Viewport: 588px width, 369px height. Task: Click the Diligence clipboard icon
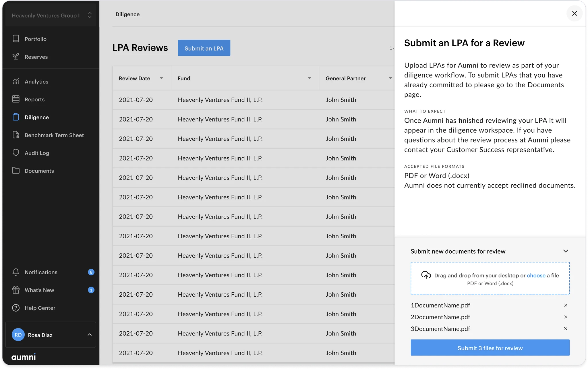pyautogui.click(x=16, y=117)
